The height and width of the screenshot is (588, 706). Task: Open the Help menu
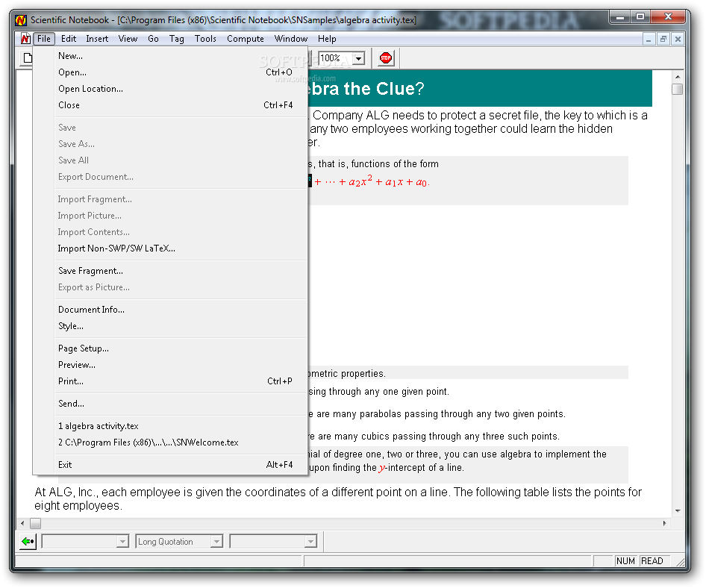coord(327,39)
